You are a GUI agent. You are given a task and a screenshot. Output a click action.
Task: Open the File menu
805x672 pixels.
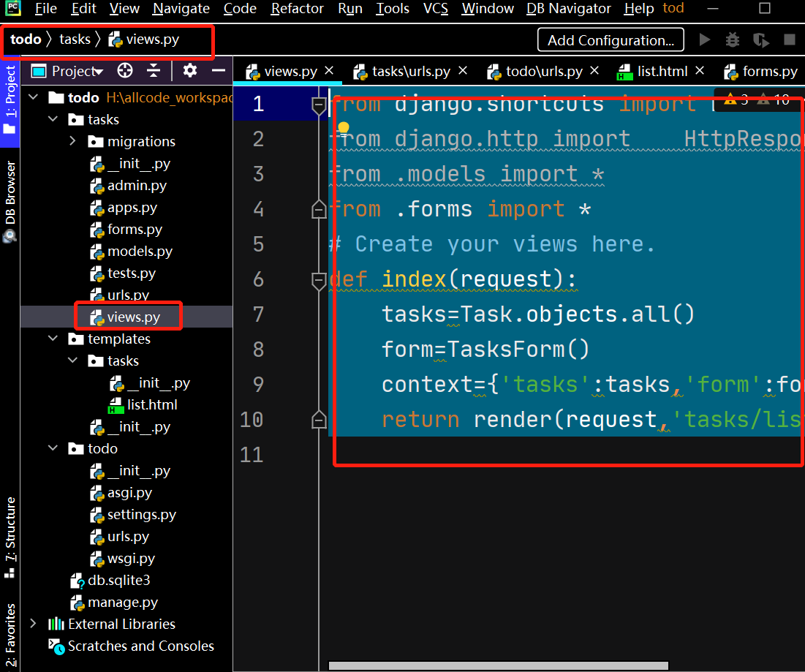(x=45, y=8)
